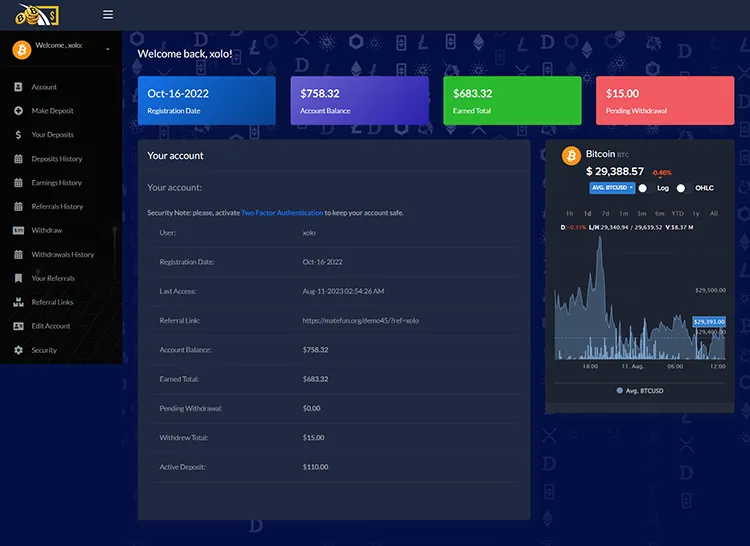Open Deposits History in sidebar
Screen dimensions: 750x546
(x=57, y=159)
